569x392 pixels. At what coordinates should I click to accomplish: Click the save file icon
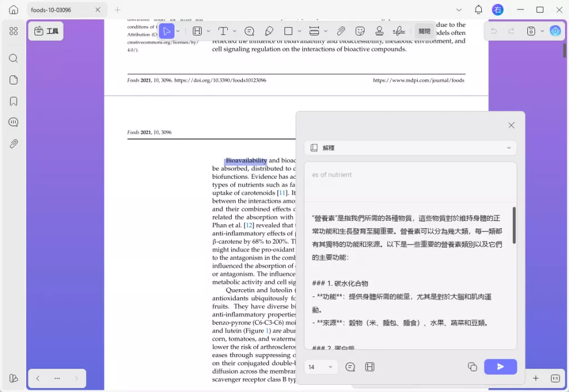pos(531,31)
